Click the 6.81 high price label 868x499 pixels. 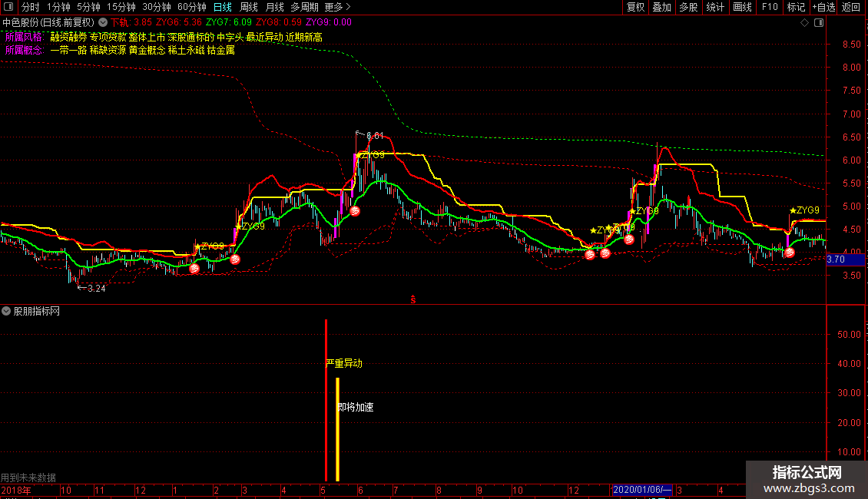tap(375, 136)
